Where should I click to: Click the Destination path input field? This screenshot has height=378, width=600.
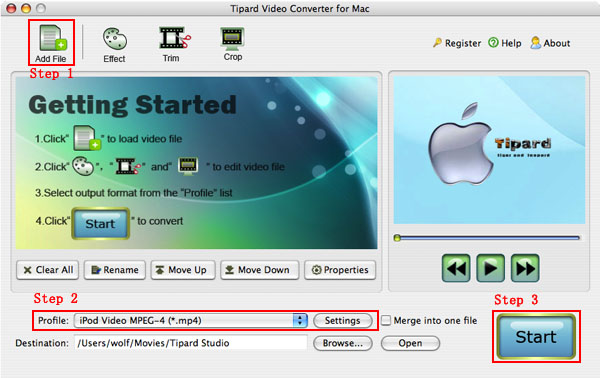191,343
